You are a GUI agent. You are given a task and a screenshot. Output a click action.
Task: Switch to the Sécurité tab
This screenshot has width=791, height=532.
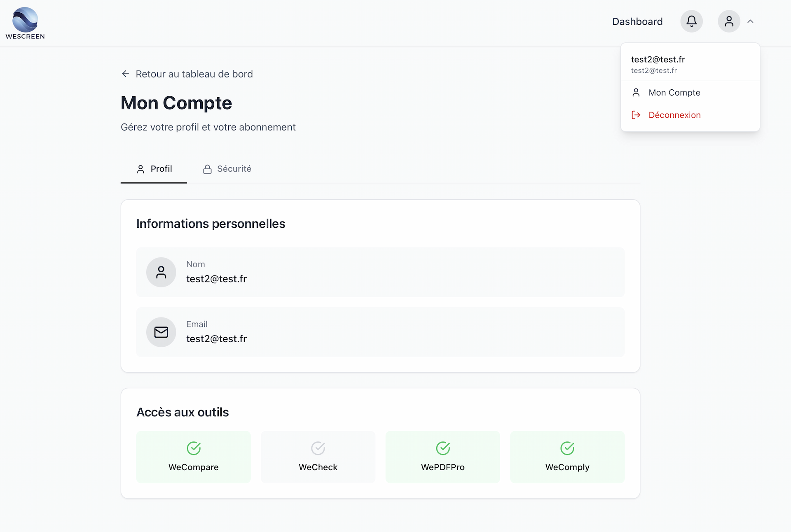[227, 169]
